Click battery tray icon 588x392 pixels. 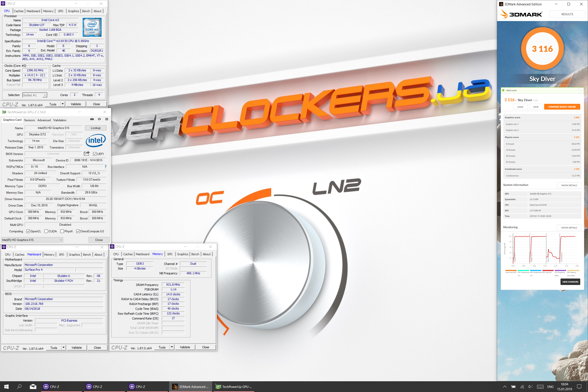coord(513,387)
